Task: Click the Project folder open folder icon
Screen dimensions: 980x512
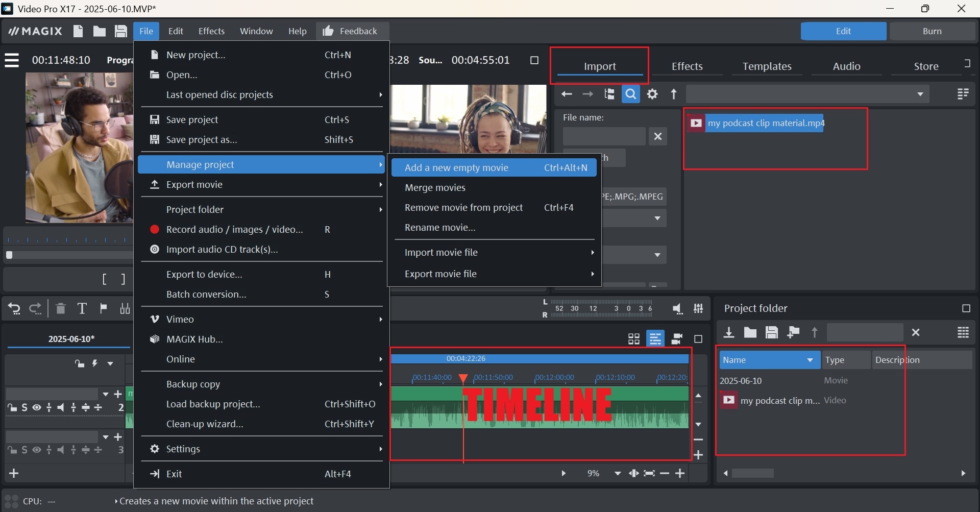Action: (750, 333)
